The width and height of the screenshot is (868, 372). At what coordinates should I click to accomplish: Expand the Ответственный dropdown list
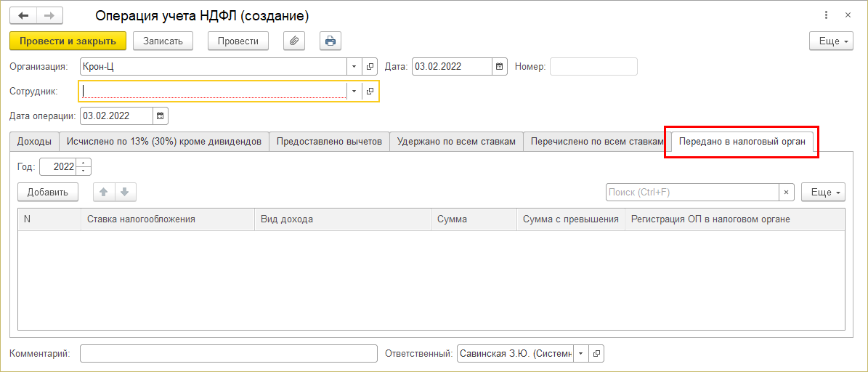580,354
